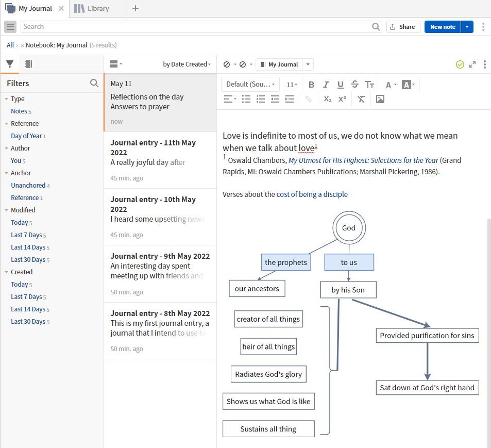Create a New note
The width and height of the screenshot is (491, 448).
pos(443,27)
